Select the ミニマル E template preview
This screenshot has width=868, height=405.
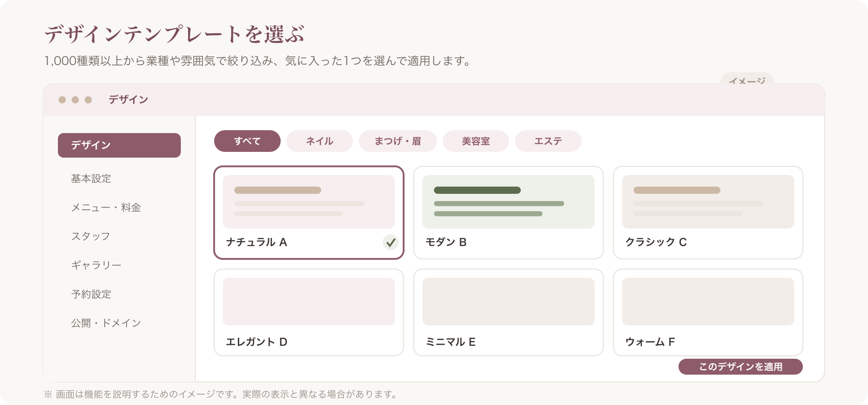tap(508, 301)
